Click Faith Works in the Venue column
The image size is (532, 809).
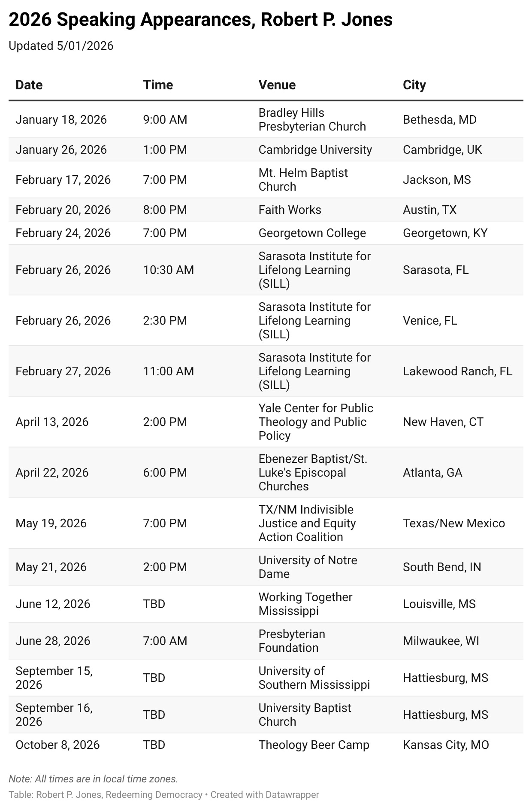coord(290,210)
